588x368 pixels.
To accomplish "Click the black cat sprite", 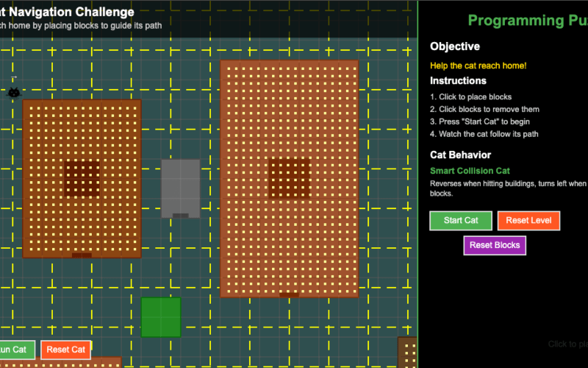I will tap(13, 93).
